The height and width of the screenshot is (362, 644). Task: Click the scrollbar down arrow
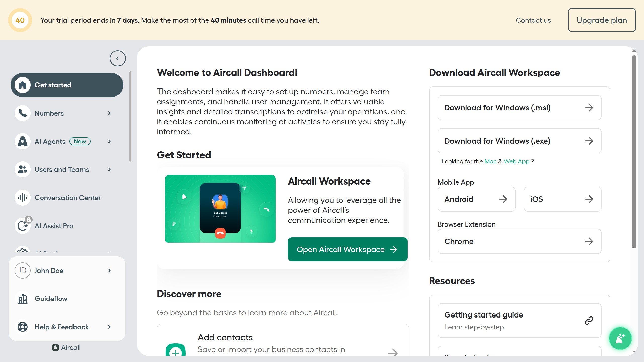tap(634, 352)
